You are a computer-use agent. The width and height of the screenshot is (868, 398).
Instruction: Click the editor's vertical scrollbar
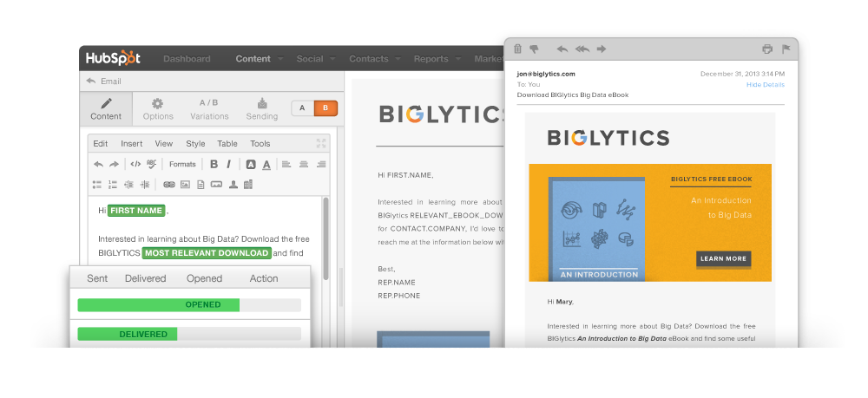[326, 238]
